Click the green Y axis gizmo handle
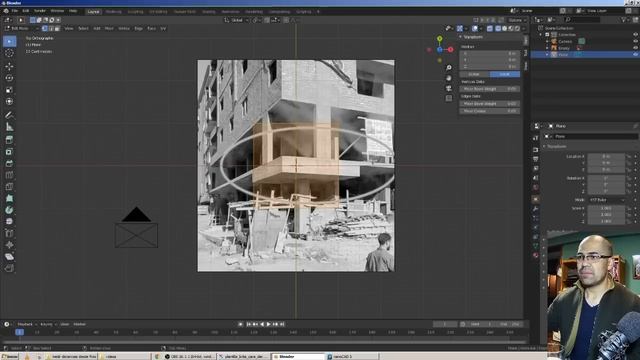This screenshot has width=640, height=360. [x=440, y=39]
